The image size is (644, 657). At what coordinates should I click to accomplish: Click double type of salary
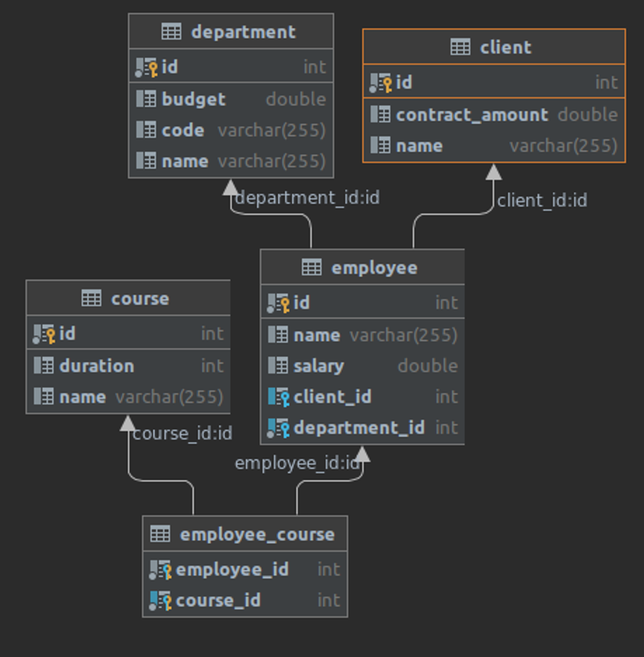click(428, 366)
